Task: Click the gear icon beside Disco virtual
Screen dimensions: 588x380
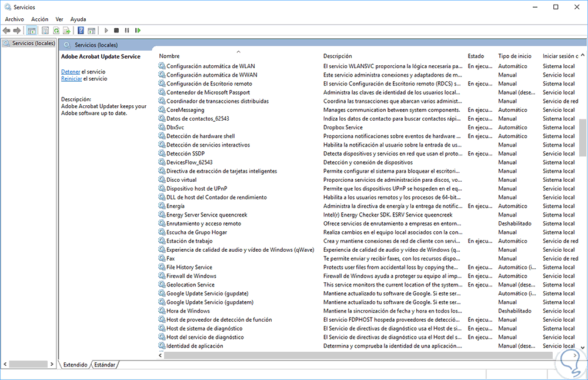Action: click(x=162, y=179)
